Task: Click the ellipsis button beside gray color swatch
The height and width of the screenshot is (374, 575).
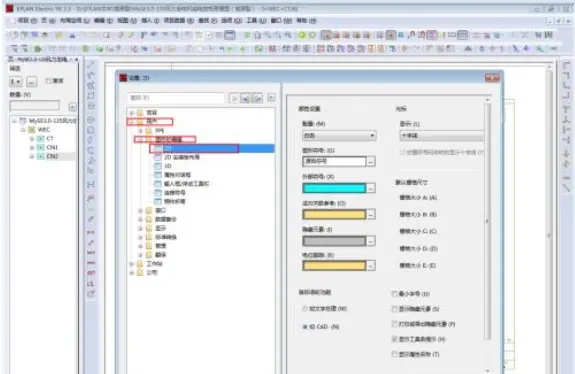Action: coord(371,241)
